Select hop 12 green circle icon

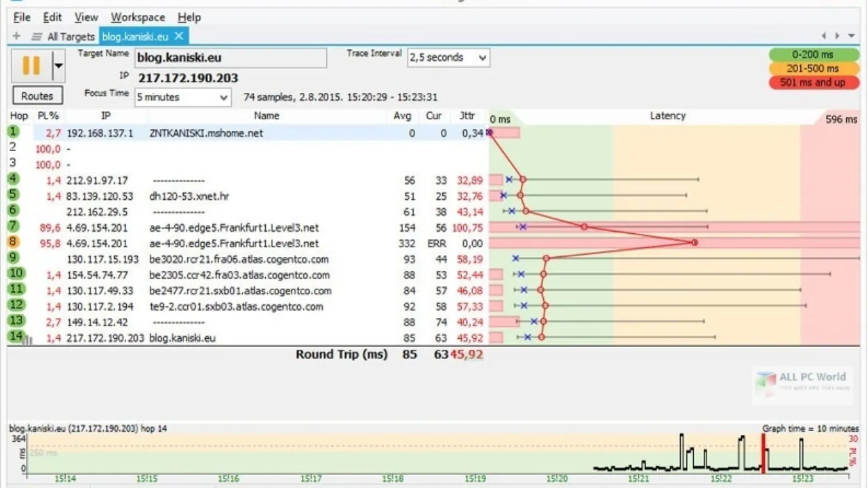tap(16, 305)
